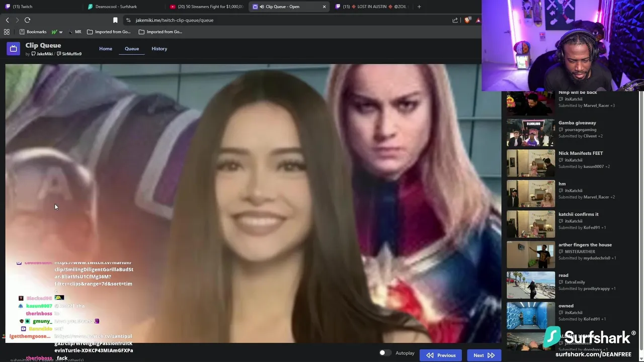This screenshot has height=362, width=644.
Task: Select the 'owned' clip thumbnail
Action: point(531,316)
